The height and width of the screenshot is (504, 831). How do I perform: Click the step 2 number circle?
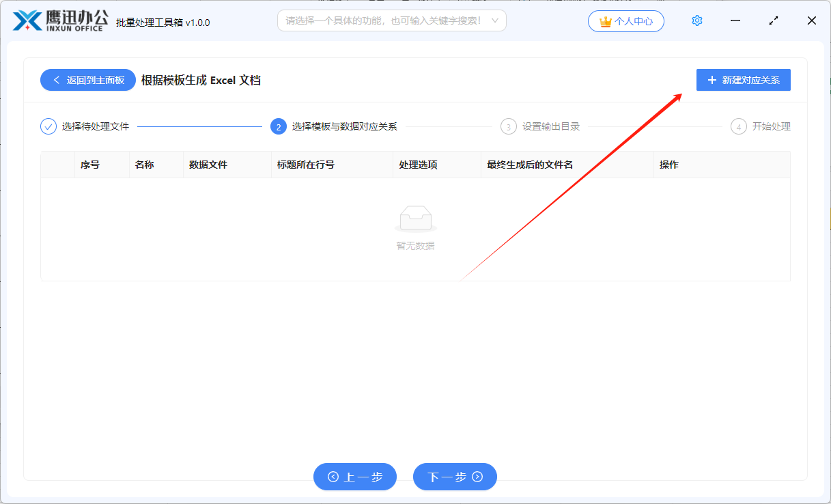[278, 126]
